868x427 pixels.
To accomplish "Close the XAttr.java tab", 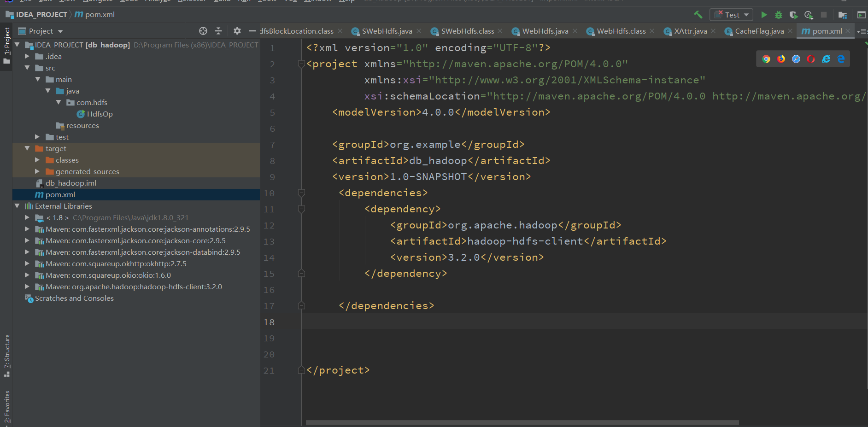I will [x=714, y=31].
